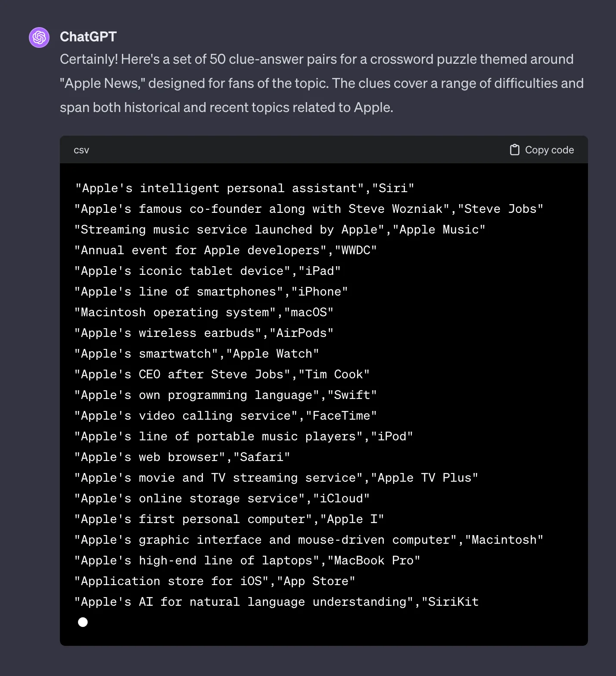The image size is (616, 676).
Task: Select the SiriKit natural language line
Action: pyautogui.click(x=277, y=602)
